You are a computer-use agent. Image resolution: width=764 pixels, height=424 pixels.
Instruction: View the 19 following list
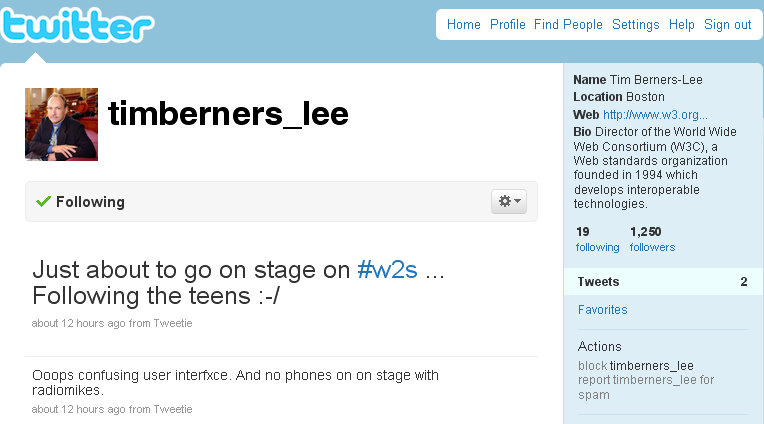pyautogui.click(x=597, y=239)
